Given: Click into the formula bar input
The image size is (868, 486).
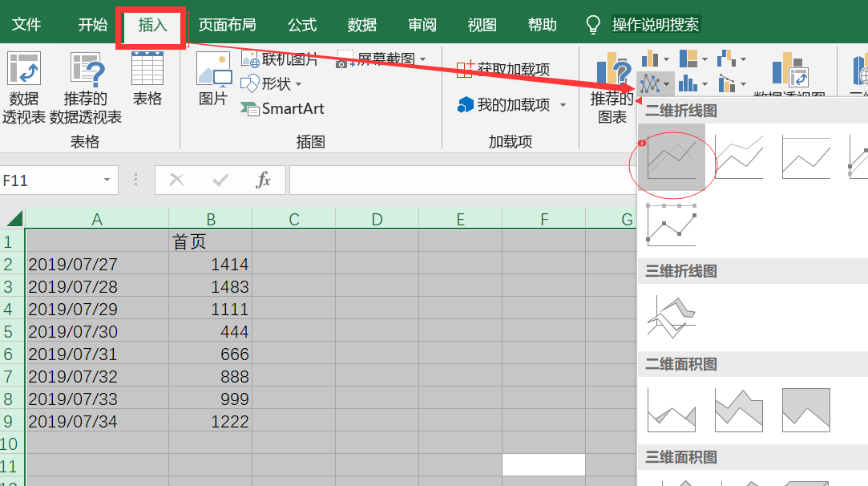Looking at the screenshot, I should coord(462,180).
